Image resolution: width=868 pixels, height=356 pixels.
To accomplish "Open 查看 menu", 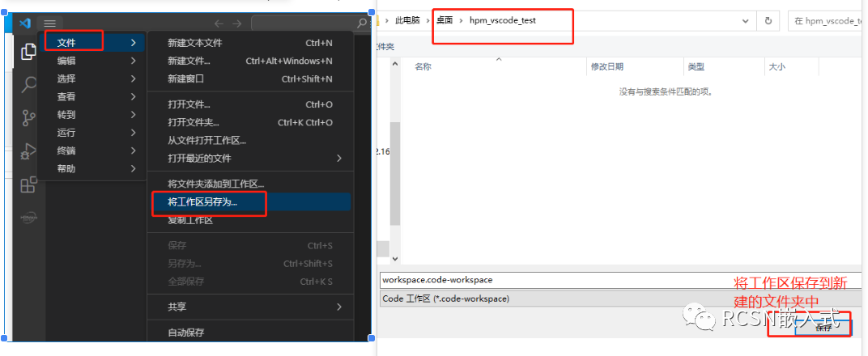I will tap(91, 97).
